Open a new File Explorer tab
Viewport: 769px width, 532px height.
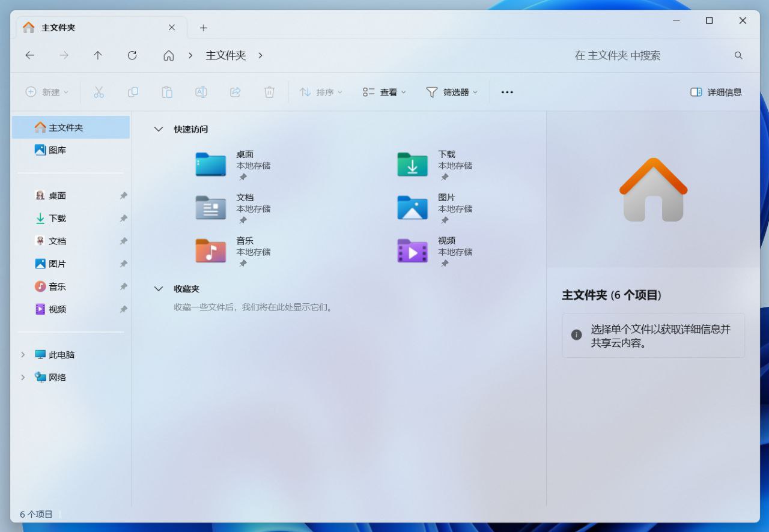(203, 27)
